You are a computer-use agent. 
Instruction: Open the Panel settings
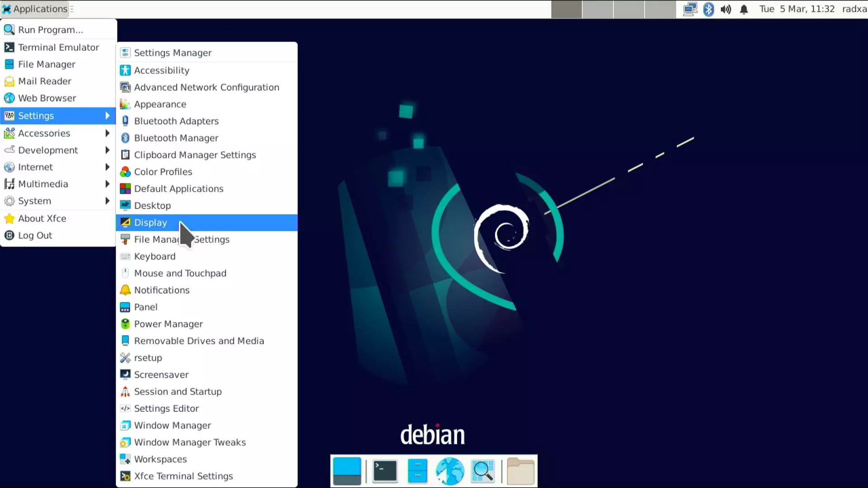pyautogui.click(x=146, y=307)
